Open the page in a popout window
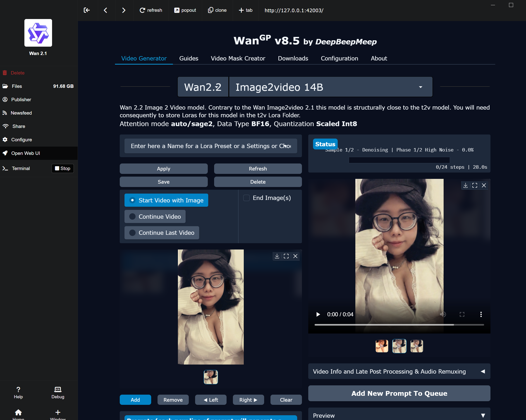Image resolution: width=526 pixels, height=420 pixels. point(185,10)
